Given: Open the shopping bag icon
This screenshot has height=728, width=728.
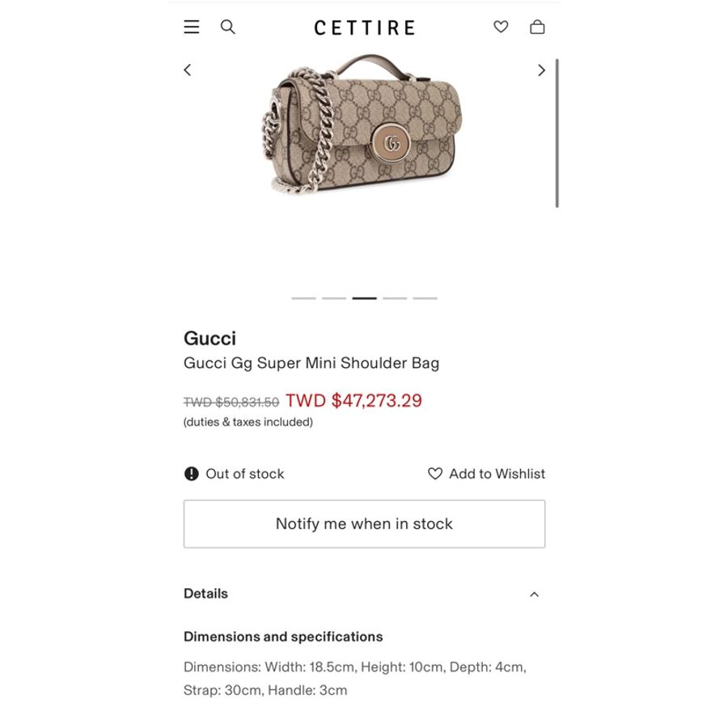Looking at the screenshot, I should (537, 27).
